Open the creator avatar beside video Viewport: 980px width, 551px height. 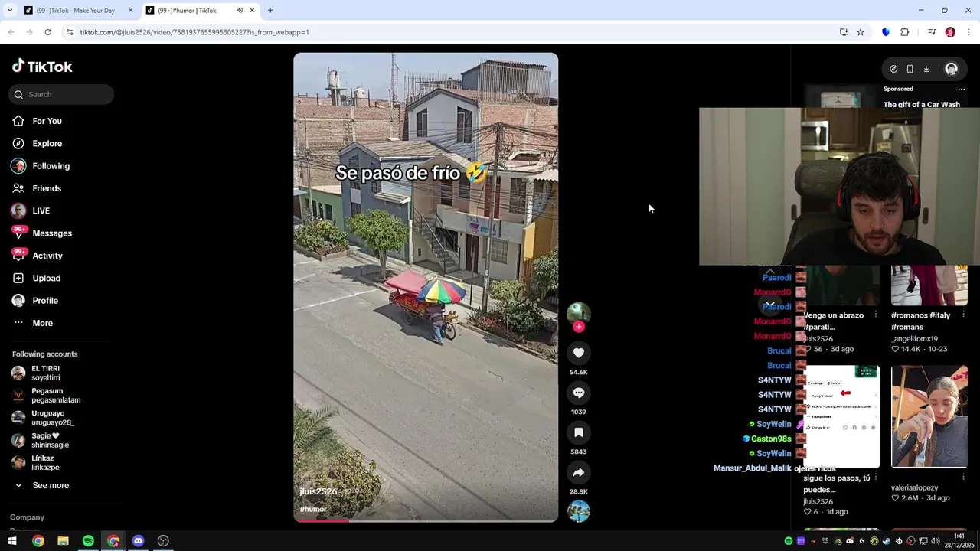point(579,313)
